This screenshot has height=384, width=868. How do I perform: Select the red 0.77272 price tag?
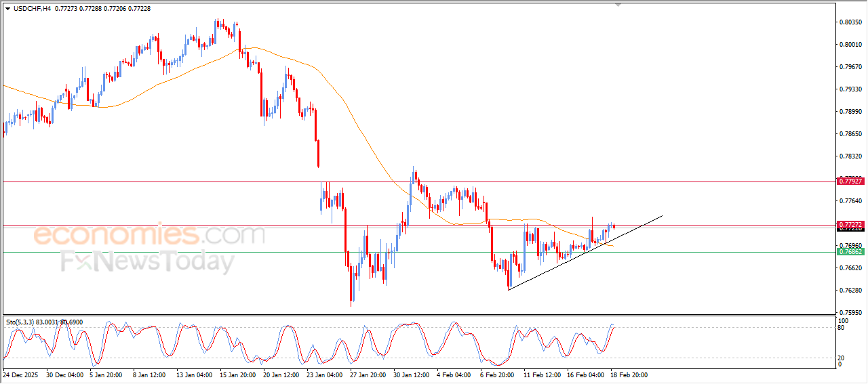click(850, 224)
